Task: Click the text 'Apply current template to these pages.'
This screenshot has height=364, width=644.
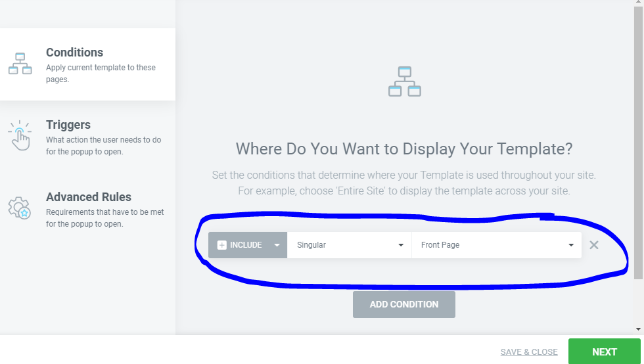Action: pos(101,73)
